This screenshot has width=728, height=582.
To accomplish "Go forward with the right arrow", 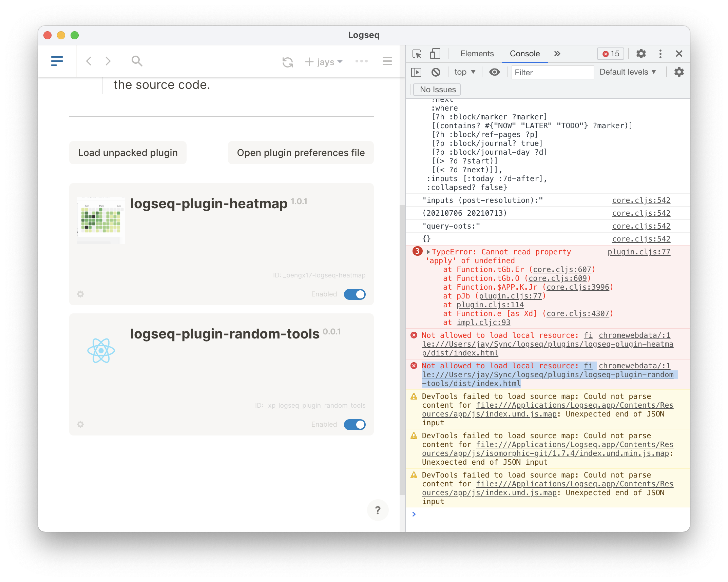I will point(108,61).
